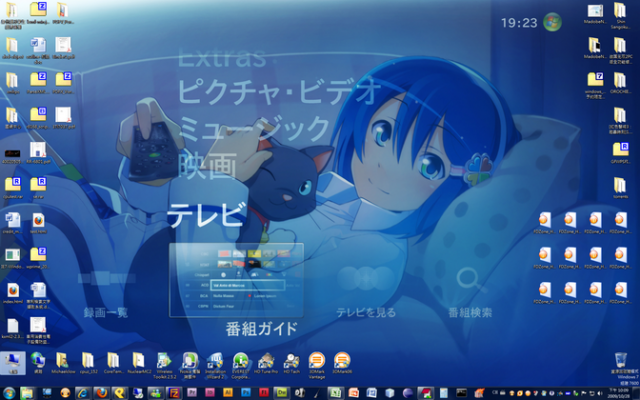Open Word from the taskbar
640x400 pixels.
coord(371,393)
